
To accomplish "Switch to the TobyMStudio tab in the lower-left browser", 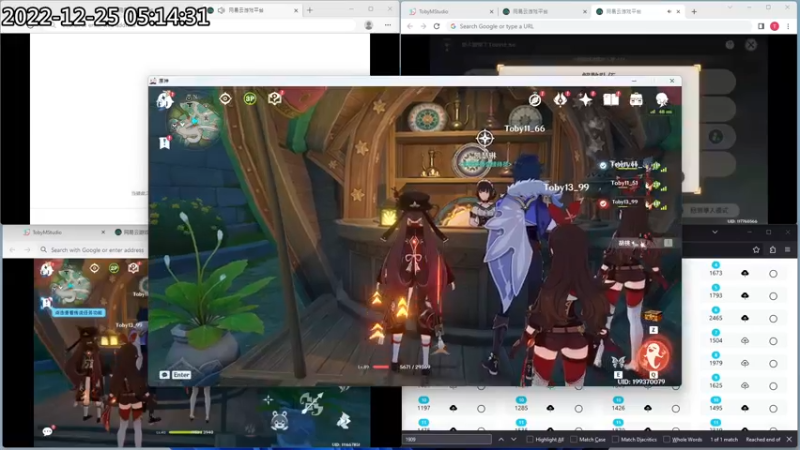I will (x=62, y=232).
